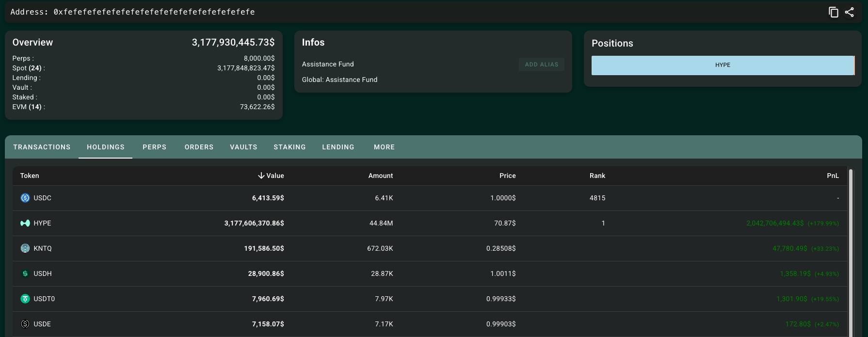This screenshot has height=337, width=868.
Task: Click the KNTQ token icon
Action: [x=25, y=248]
